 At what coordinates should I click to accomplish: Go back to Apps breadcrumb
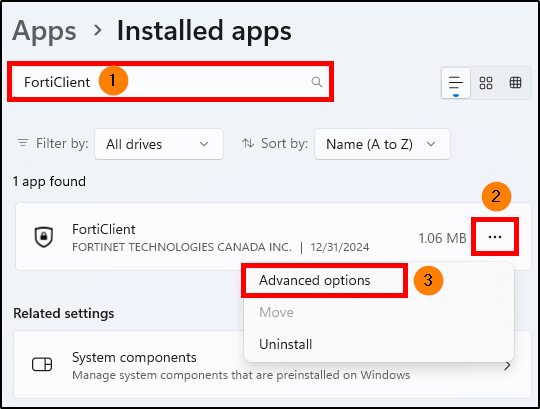(44, 31)
